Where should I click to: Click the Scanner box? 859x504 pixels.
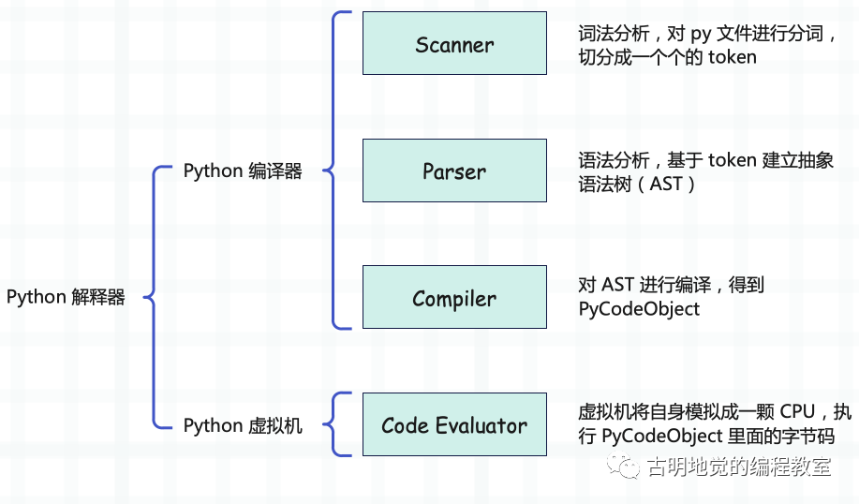pos(454,43)
